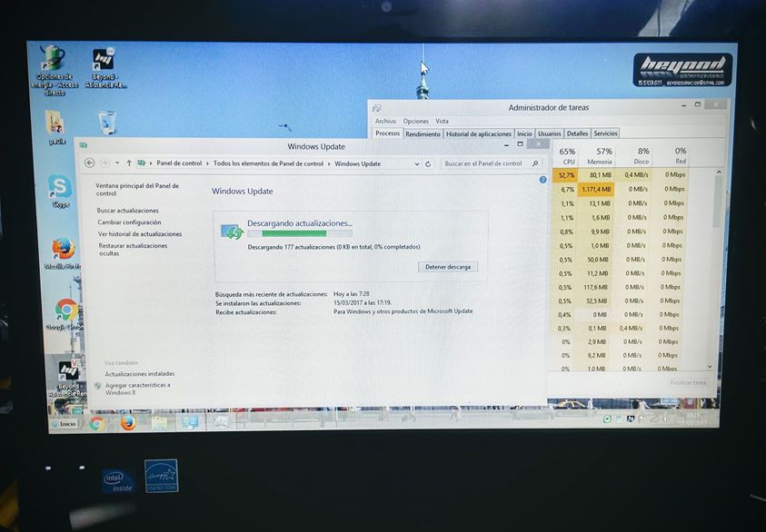Click refresh icon in address bar
Screen dimensions: 766x532
(428, 164)
